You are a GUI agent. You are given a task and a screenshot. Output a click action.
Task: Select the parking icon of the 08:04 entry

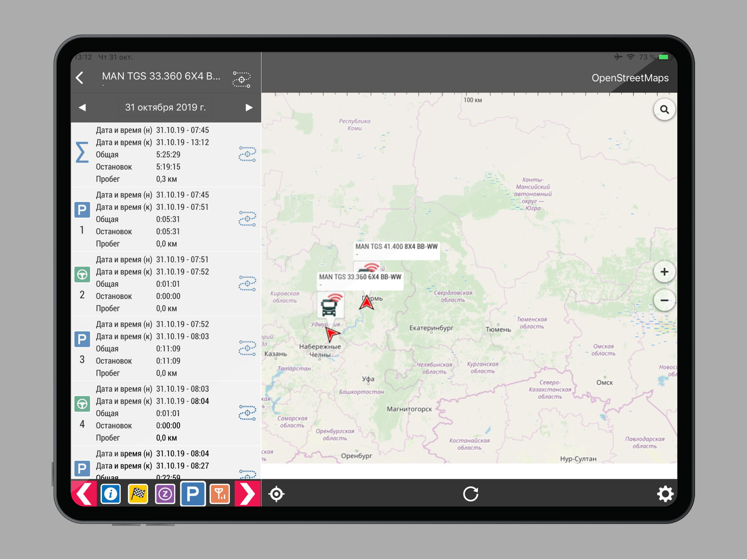pyautogui.click(x=82, y=469)
